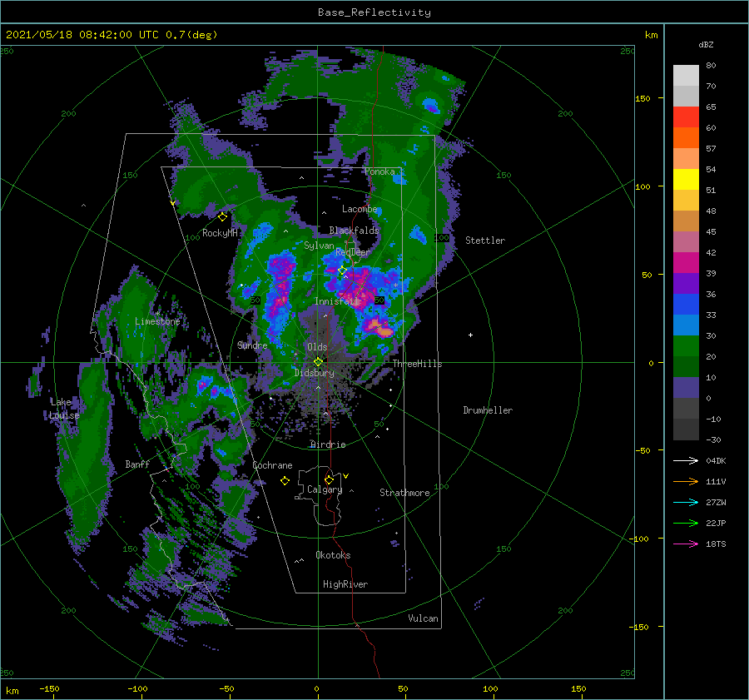
Task: Click the Cochrane city label
Action: pyautogui.click(x=272, y=465)
